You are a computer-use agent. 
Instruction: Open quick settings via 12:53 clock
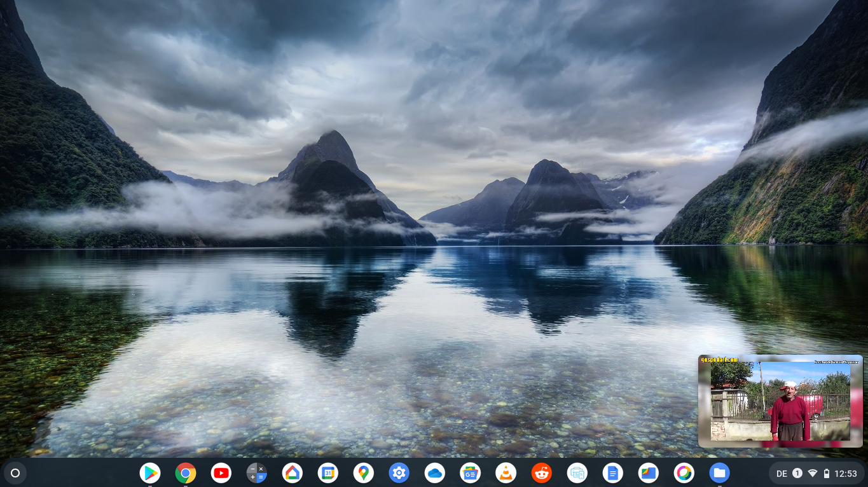tap(846, 474)
